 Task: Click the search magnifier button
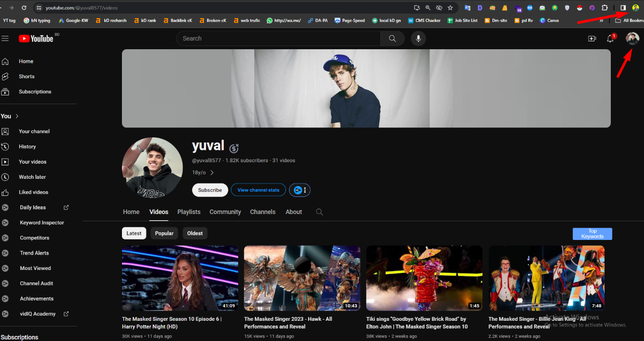(392, 38)
